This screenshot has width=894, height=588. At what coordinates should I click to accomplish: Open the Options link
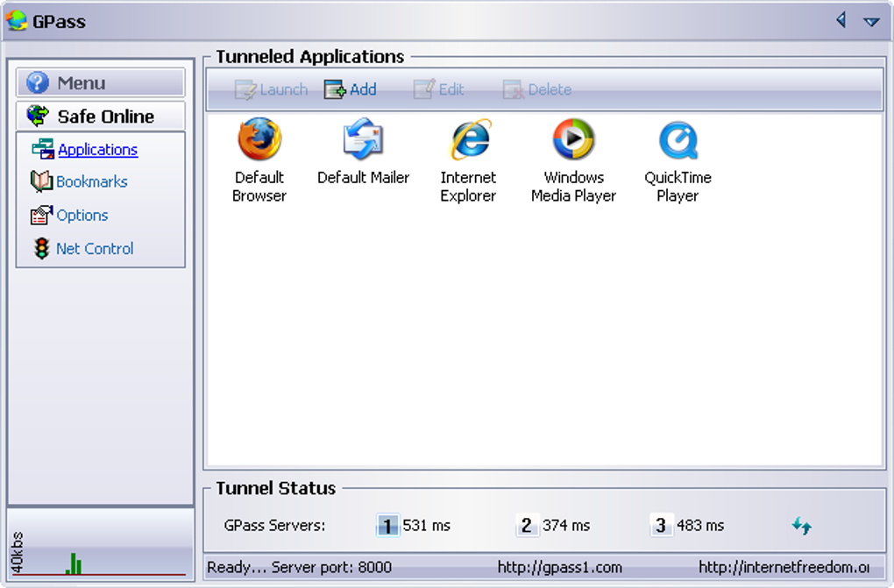82,215
